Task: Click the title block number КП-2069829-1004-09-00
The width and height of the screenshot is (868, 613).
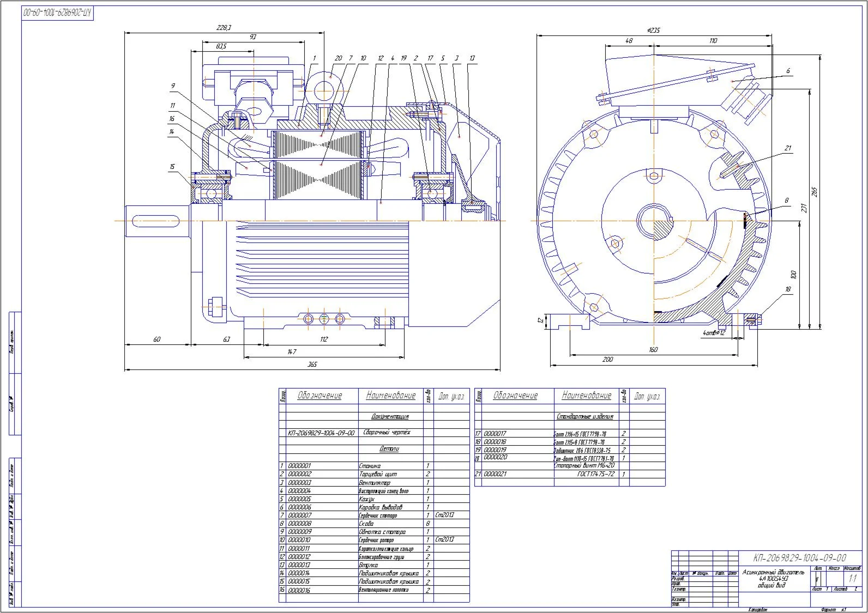Action: click(x=799, y=558)
